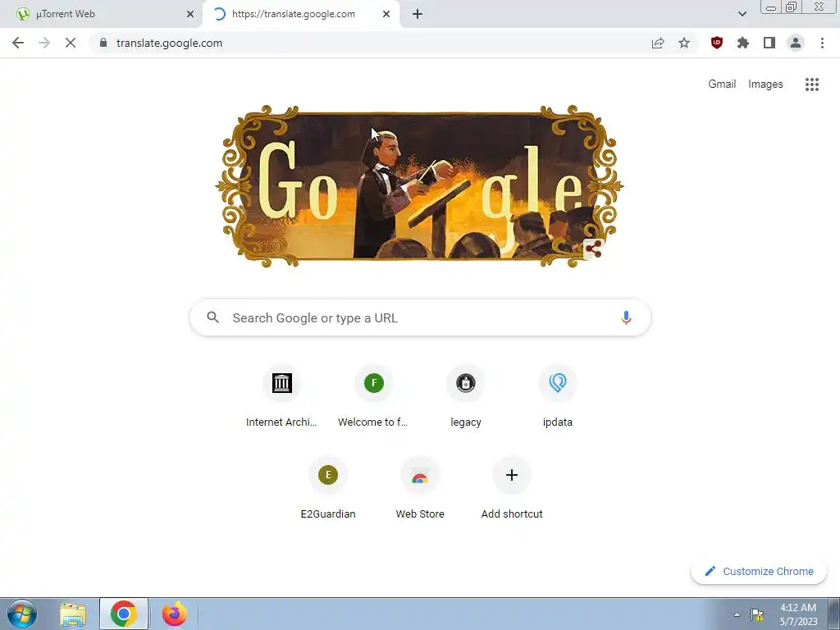Viewport: 840px width, 630px height.
Task: Toggle the Chrome side panel
Action: coord(769,43)
